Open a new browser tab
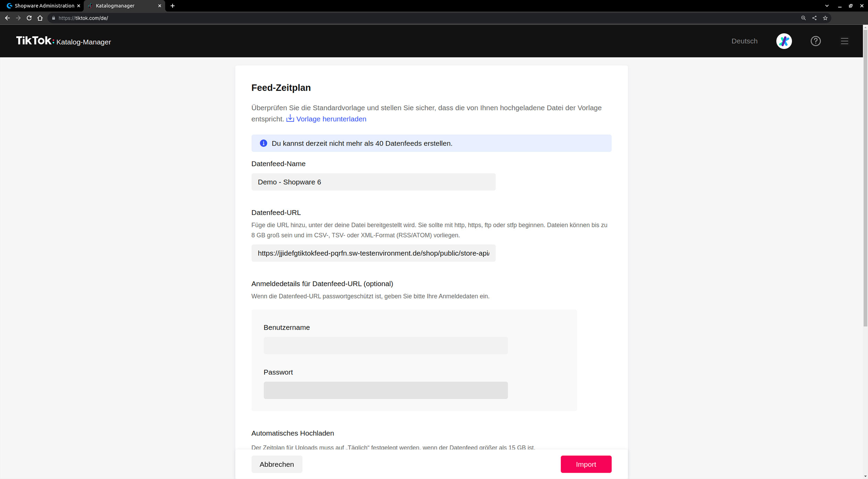This screenshot has width=868, height=479. tap(173, 6)
